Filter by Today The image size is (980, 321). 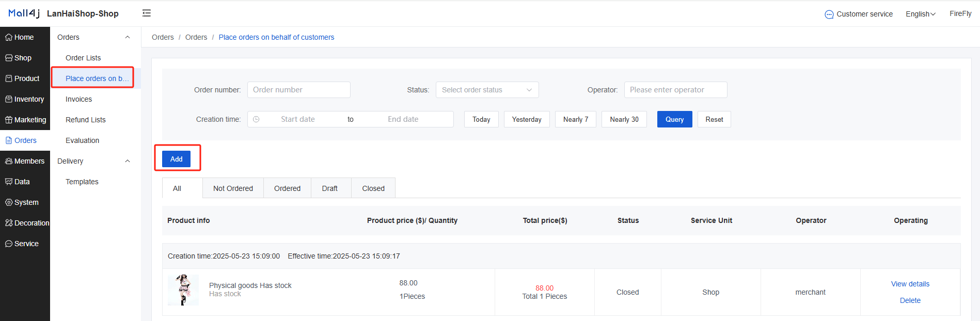point(481,119)
